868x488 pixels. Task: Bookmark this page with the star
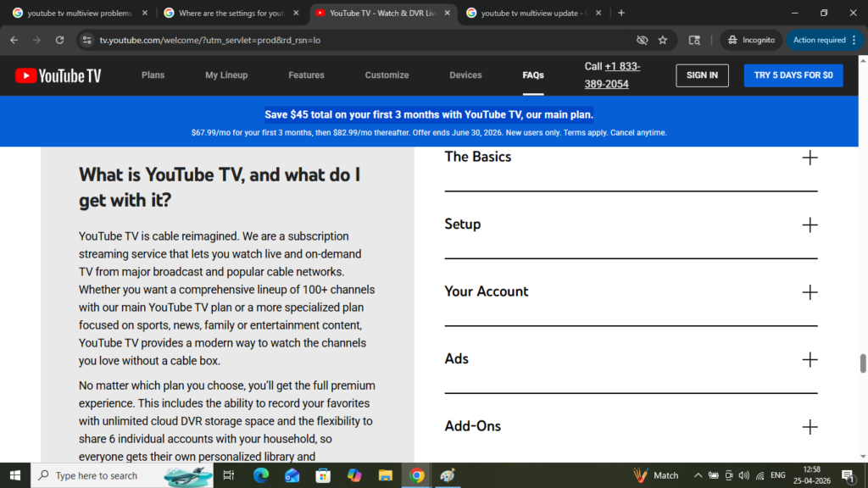663,40
